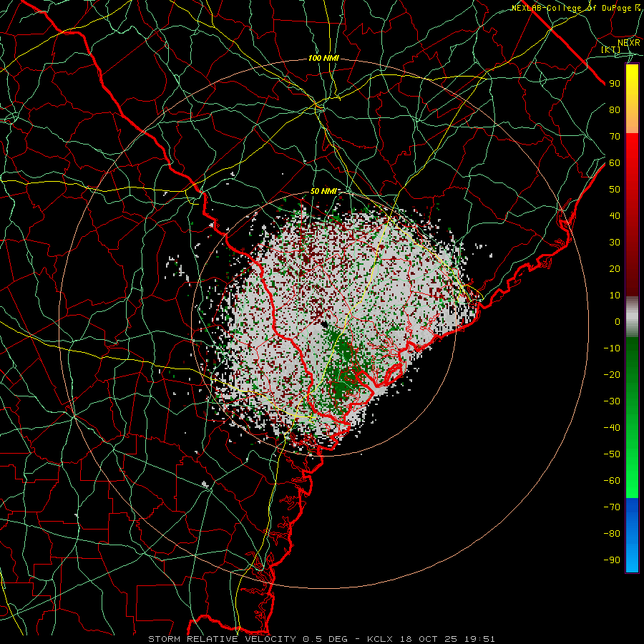Click the -90 scale value
Viewport: 644px width, 644px height.
click(x=612, y=560)
